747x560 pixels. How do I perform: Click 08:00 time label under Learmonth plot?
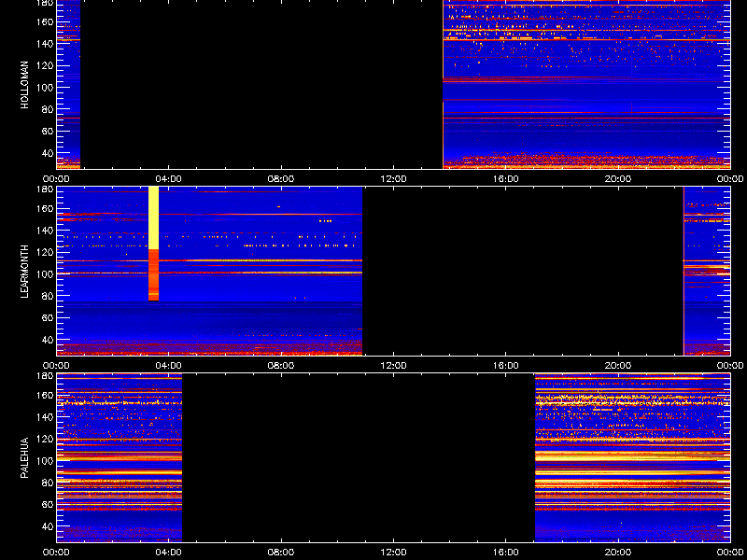281,366
